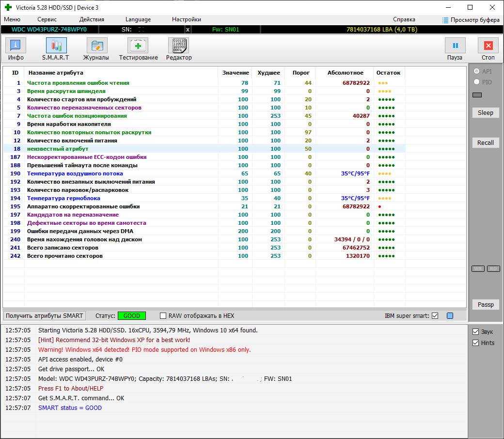Toggle the IBM super smart checkbox
Image resolution: width=504 pixels, height=439 pixels.
pos(435,316)
